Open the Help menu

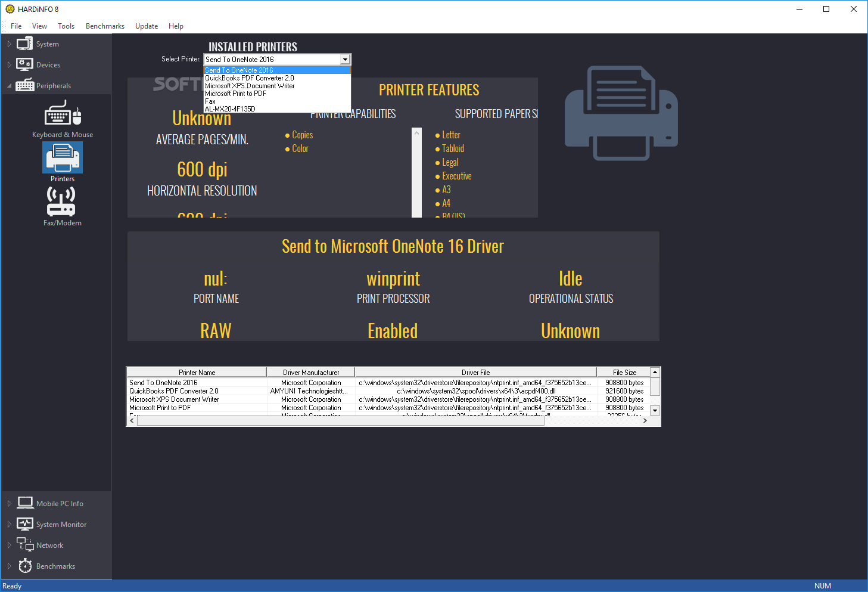(176, 26)
